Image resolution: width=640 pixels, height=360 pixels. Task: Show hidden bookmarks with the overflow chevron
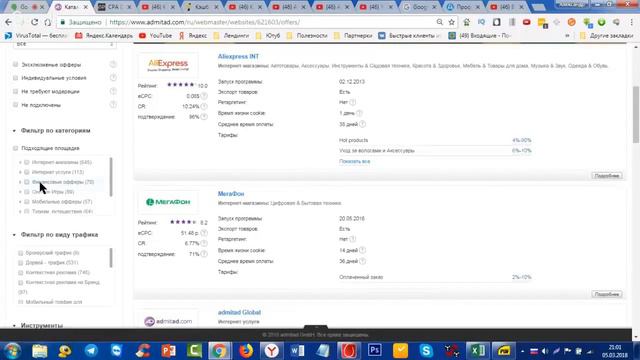pos(567,36)
